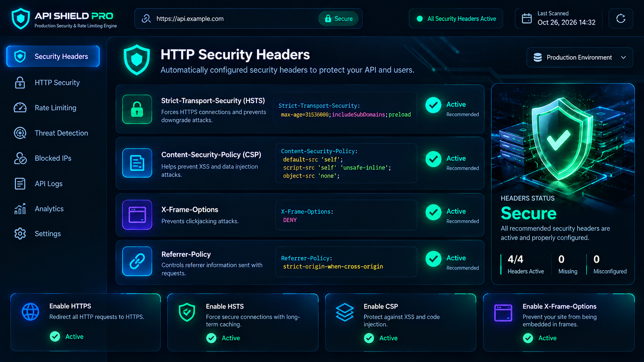Screen dimensions: 644x362
Task: Toggle Active check on Enable X-Frame-Options card
Action: pos(528,338)
